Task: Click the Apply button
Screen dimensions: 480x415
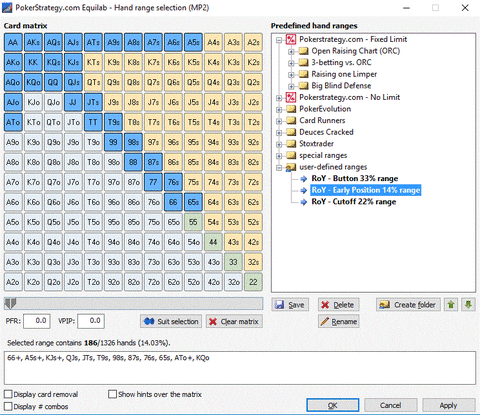Action: click(449, 405)
